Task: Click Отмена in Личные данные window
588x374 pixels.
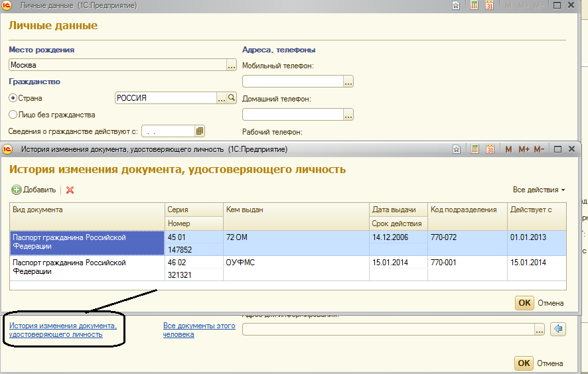Action: (550, 363)
